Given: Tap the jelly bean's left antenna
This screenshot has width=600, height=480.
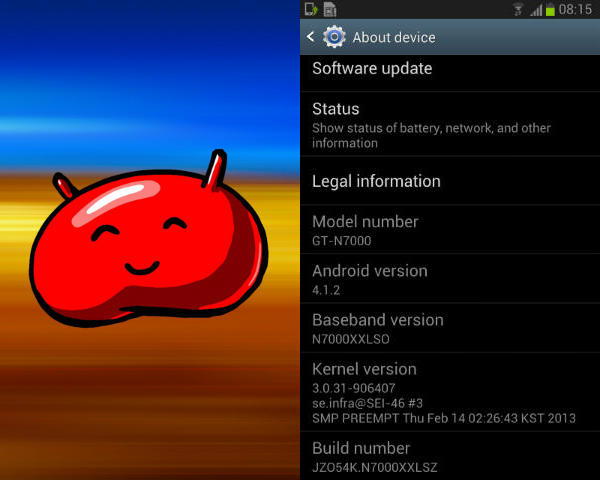Looking at the screenshot, I should pos(63,185).
